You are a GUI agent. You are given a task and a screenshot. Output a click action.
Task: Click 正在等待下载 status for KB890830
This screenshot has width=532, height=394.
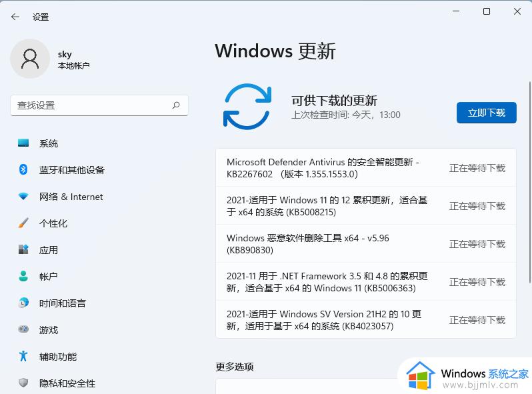pyautogui.click(x=477, y=244)
